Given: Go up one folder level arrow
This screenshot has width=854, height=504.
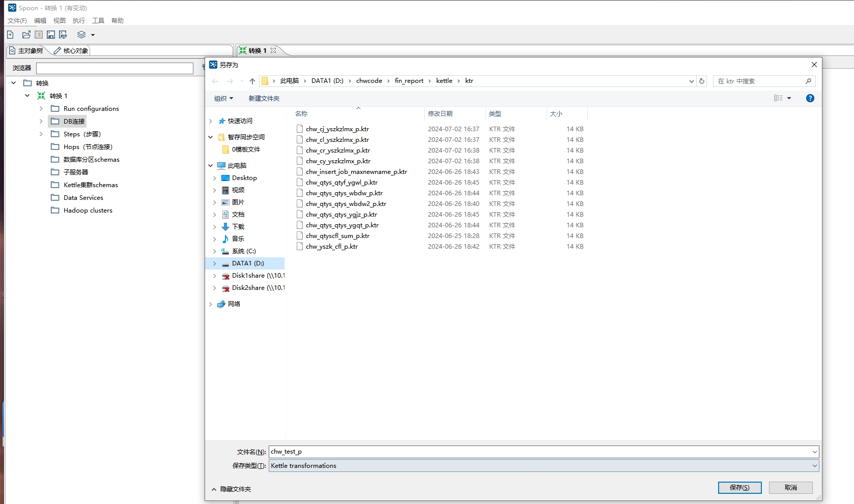Looking at the screenshot, I should [252, 81].
